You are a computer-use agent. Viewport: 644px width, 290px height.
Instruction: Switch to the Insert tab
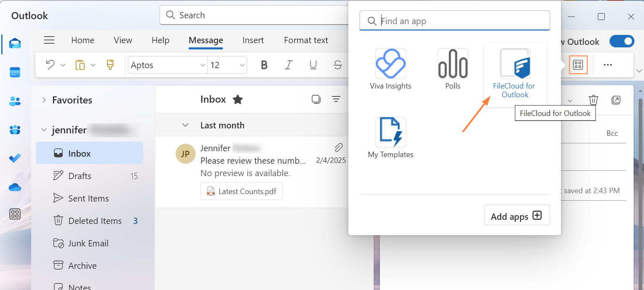(x=253, y=40)
